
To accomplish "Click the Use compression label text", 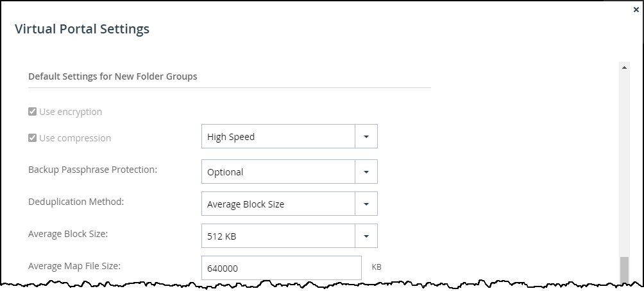I will [75, 138].
